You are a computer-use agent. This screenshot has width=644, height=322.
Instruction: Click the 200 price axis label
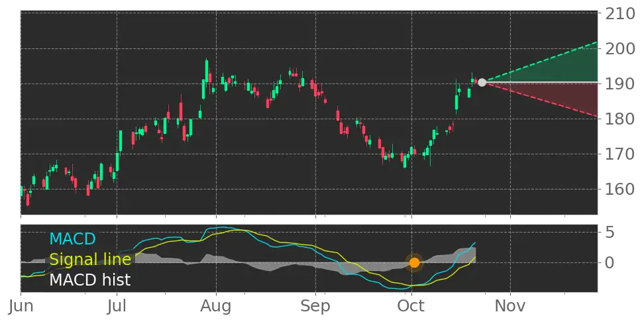(x=620, y=49)
